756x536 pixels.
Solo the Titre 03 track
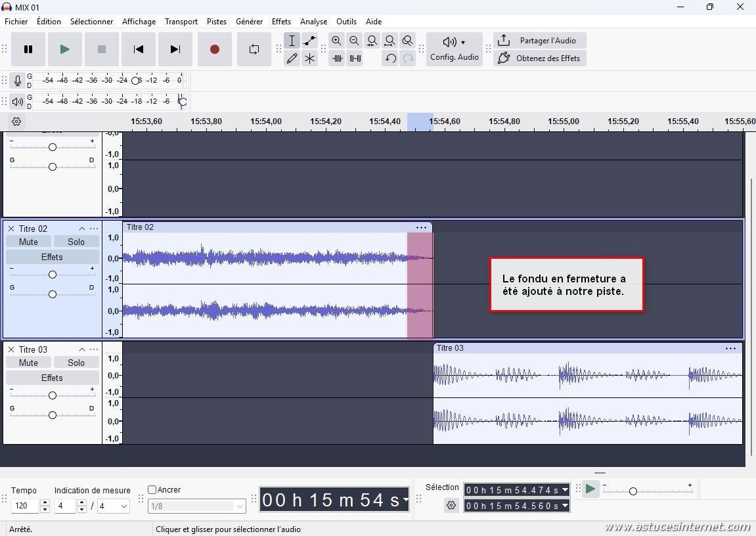(76, 363)
